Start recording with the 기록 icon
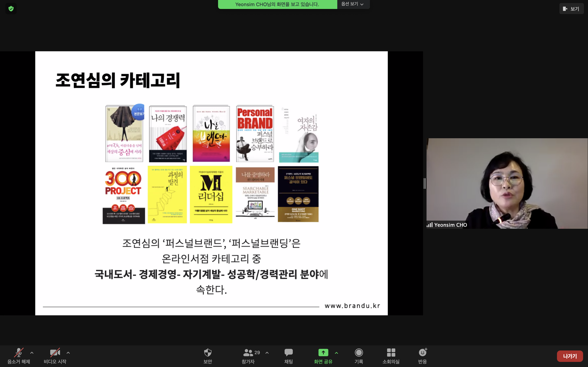 point(359,353)
